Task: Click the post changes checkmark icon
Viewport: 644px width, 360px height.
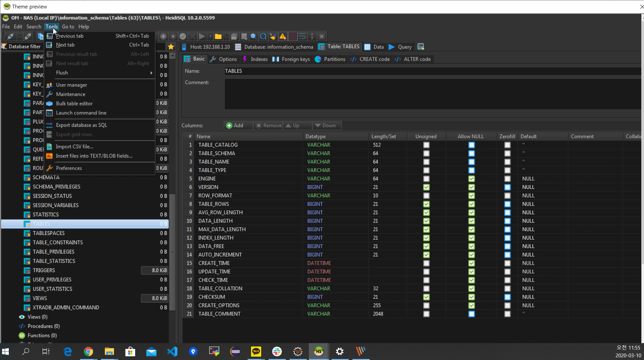Action: pyautogui.click(x=183, y=36)
